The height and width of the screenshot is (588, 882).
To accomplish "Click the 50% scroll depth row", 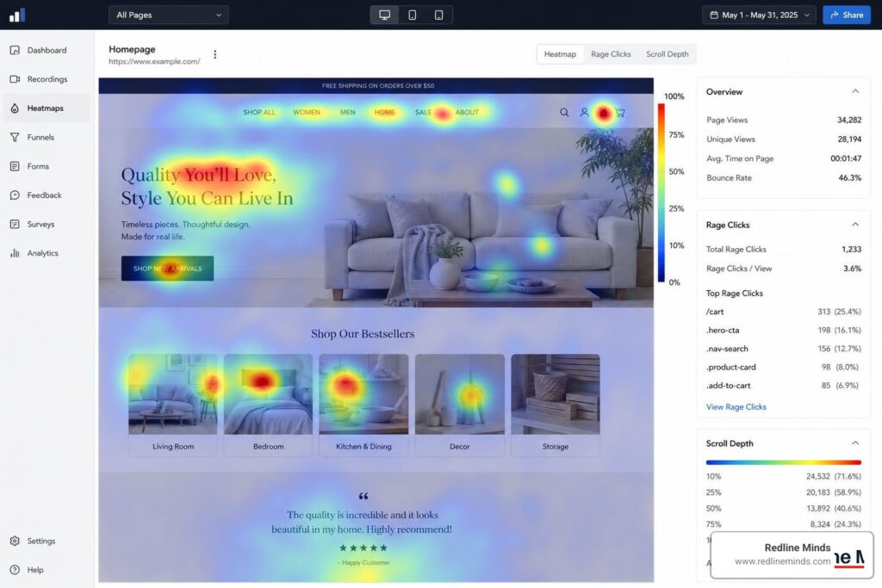I will pyautogui.click(x=784, y=508).
